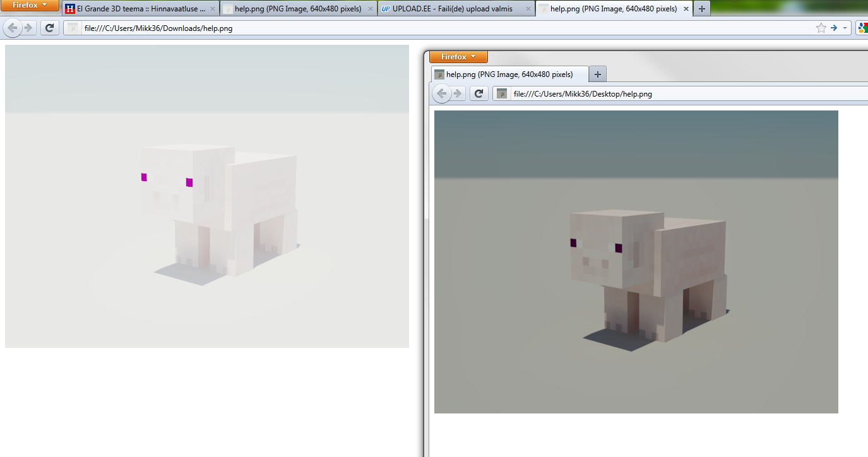Go back in the right Firefox window

click(x=441, y=93)
